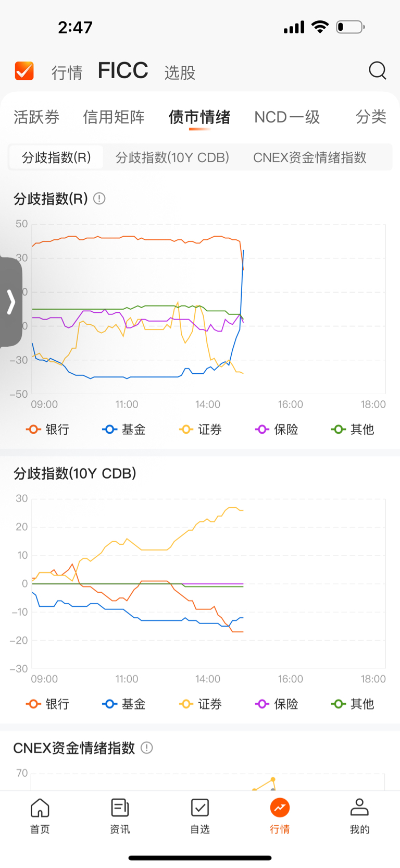The image size is (400, 868).
Task: Show info for CNEX资金情绪指数
Action: (x=147, y=748)
